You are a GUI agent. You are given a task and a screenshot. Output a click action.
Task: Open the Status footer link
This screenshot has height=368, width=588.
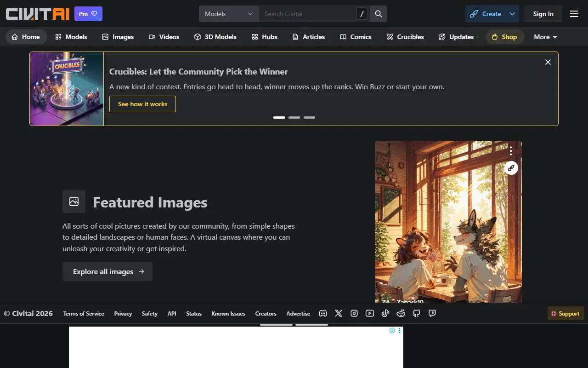(x=194, y=314)
